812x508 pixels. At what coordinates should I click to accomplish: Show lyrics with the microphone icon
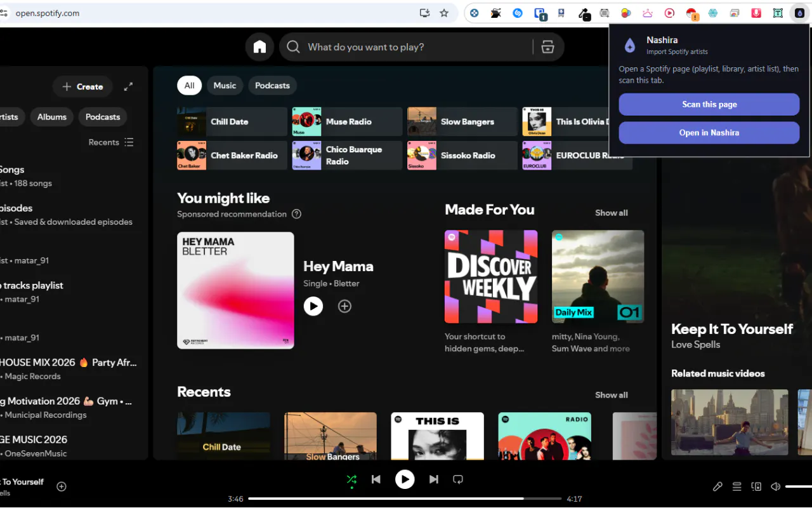pyautogui.click(x=717, y=486)
